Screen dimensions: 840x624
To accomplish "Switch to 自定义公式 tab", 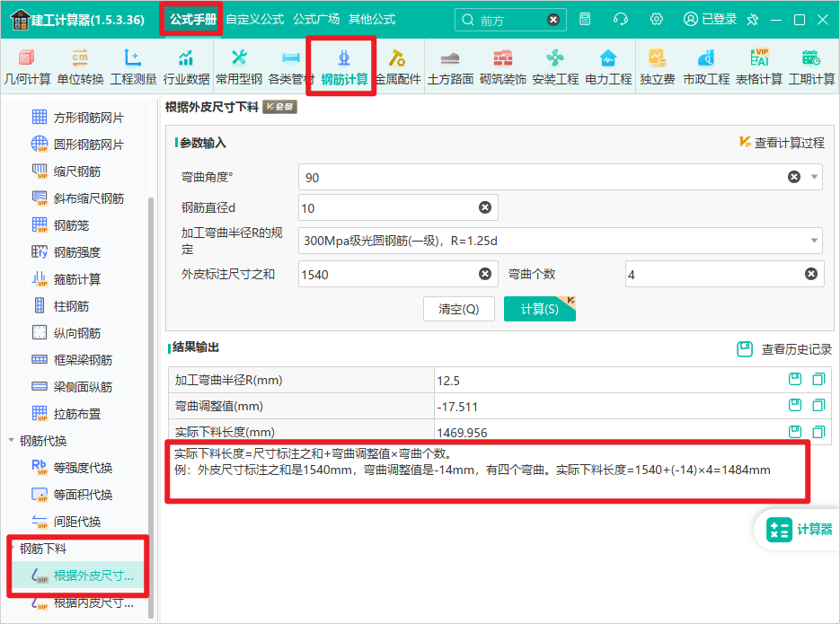I will [255, 19].
